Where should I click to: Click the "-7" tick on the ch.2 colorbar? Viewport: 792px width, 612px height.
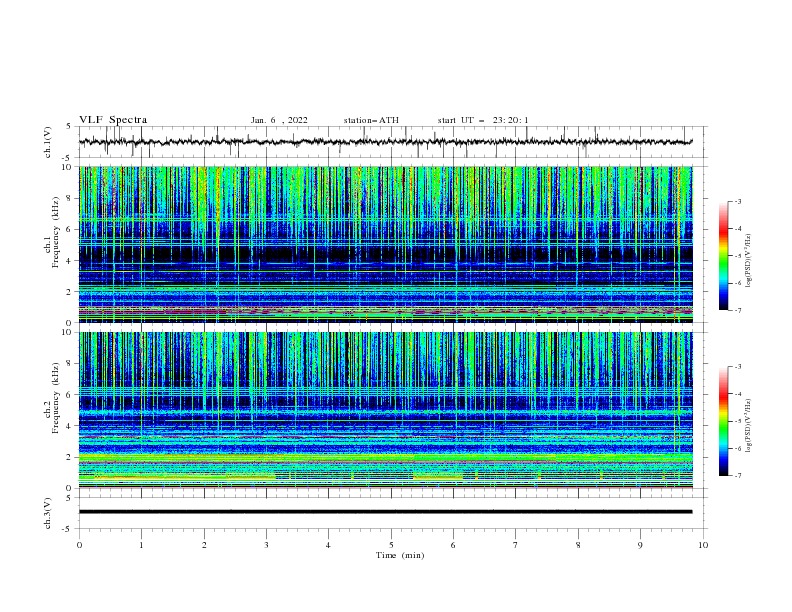(737, 475)
